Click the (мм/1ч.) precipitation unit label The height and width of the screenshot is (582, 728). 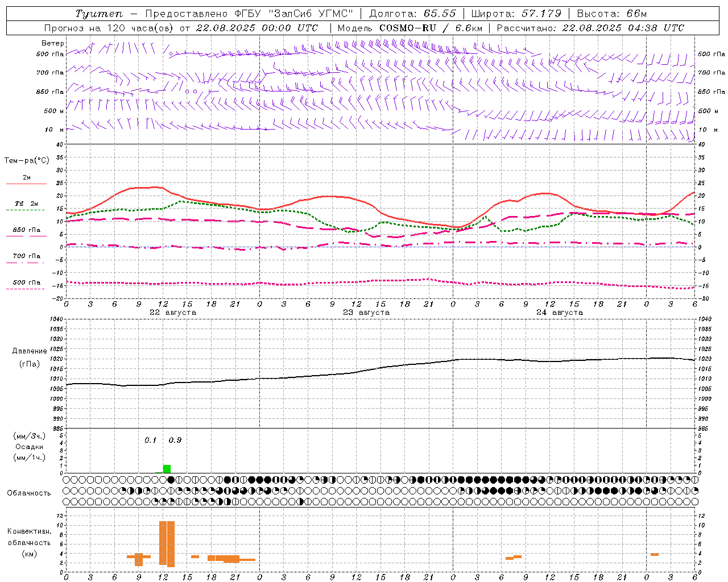(x=30, y=458)
